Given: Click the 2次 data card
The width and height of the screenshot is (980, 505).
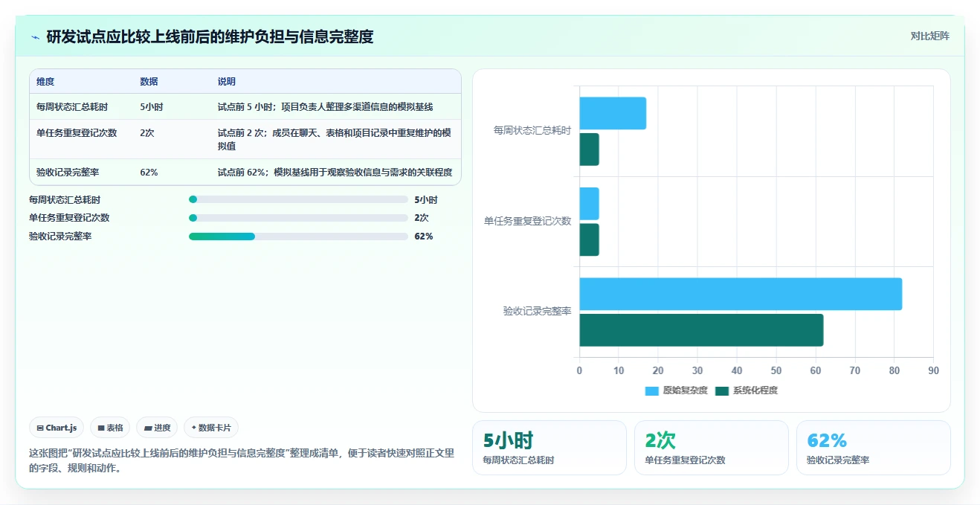Looking at the screenshot, I should point(712,448).
